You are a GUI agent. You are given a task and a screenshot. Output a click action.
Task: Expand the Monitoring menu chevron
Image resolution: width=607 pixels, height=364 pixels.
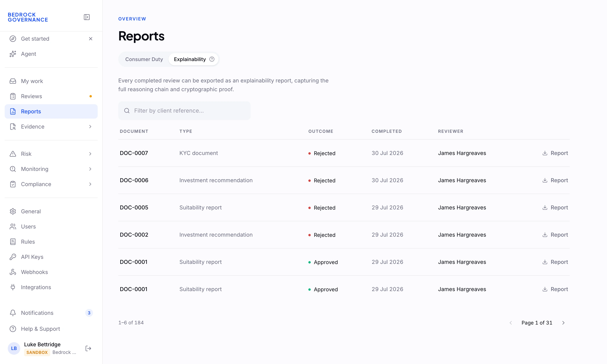(x=90, y=169)
